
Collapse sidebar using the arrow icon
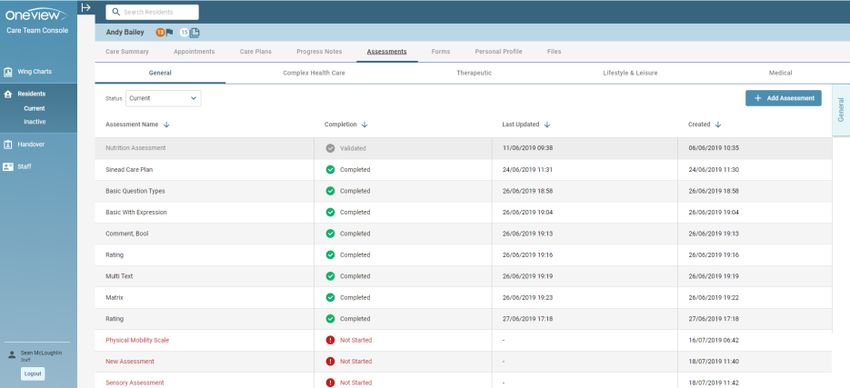86,8
